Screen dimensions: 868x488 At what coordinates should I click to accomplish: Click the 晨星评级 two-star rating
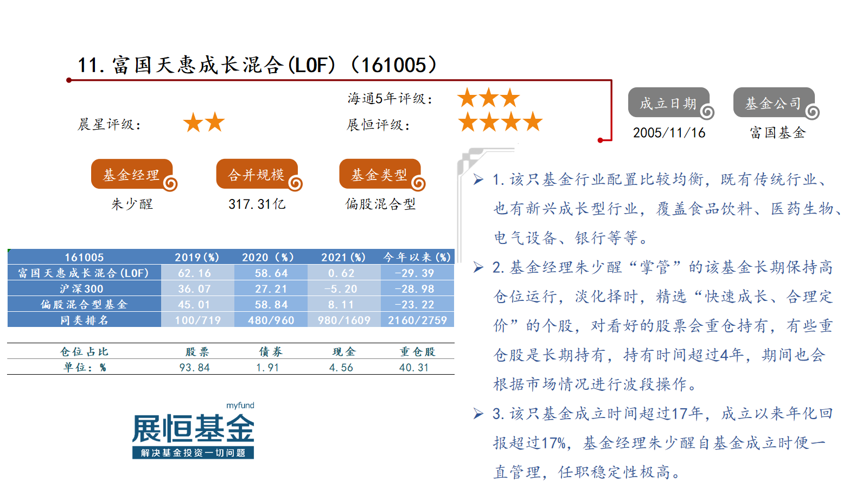coord(204,123)
